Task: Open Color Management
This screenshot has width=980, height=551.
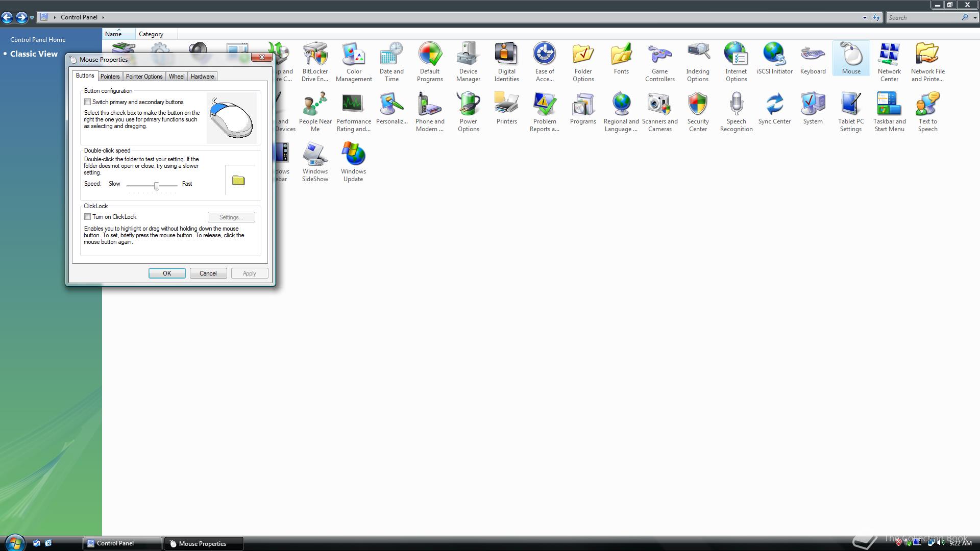Action: pos(354,62)
